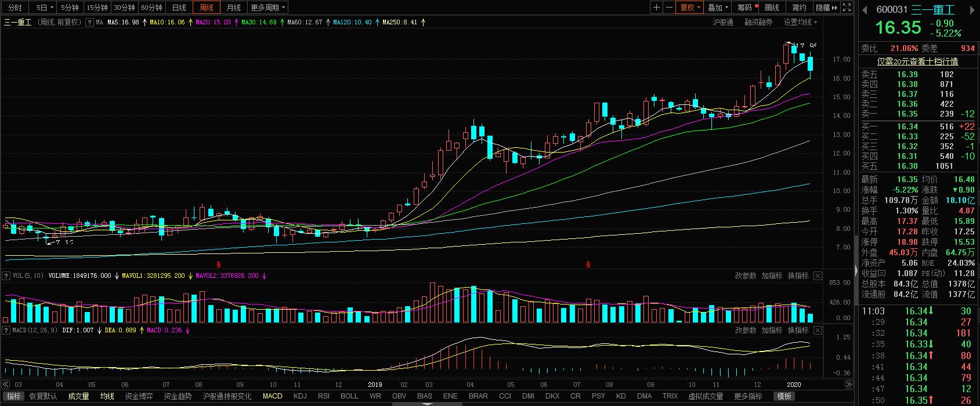Viewport: 980px width, 406px height.
Task: Select 5分钟 period tab
Action: click(70, 8)
